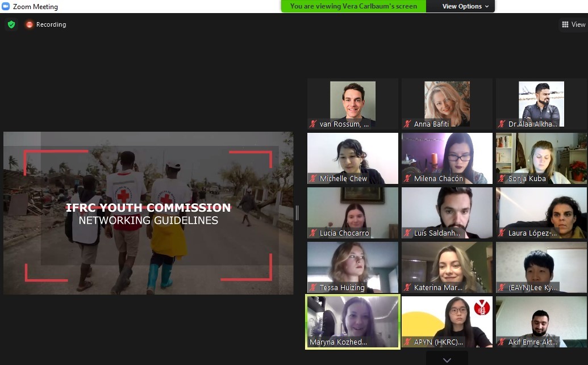Viewport: 588px width, 365px height.
Task: Select Maryna Kozhed's active speaker tile
Action: (x=353, y=322)
